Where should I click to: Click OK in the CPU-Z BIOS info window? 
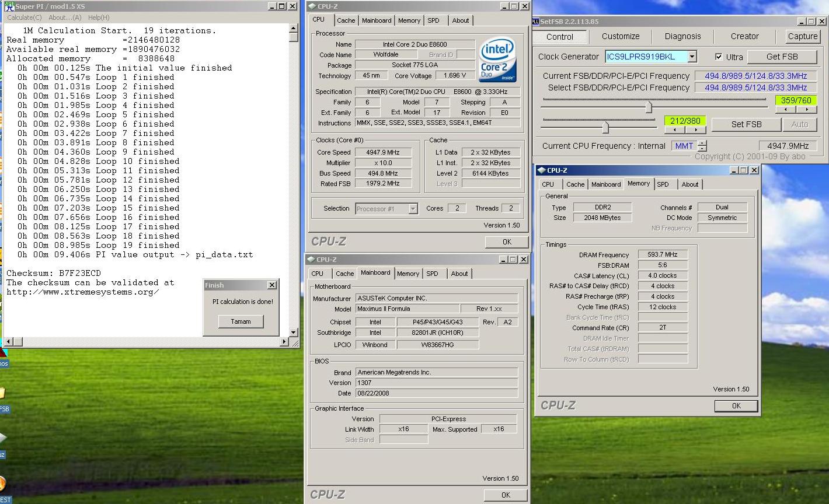506,495
